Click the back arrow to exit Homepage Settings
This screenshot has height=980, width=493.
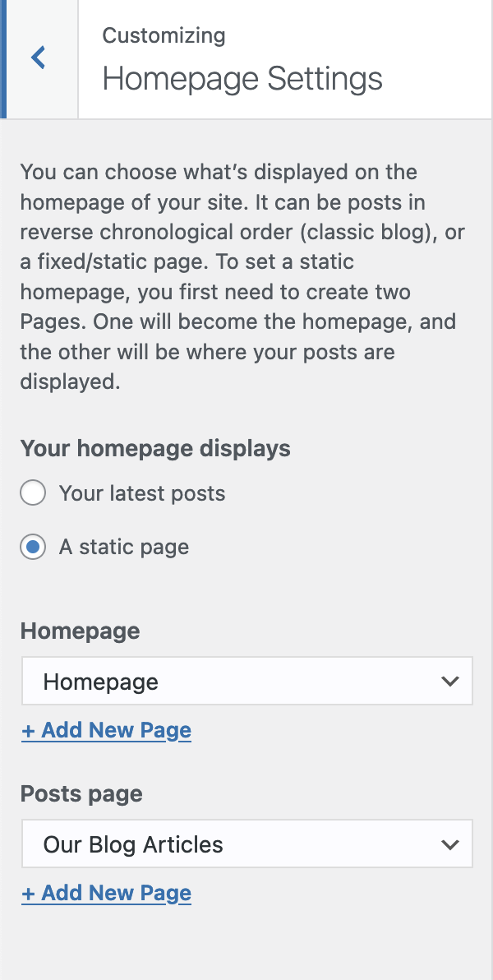39,58
